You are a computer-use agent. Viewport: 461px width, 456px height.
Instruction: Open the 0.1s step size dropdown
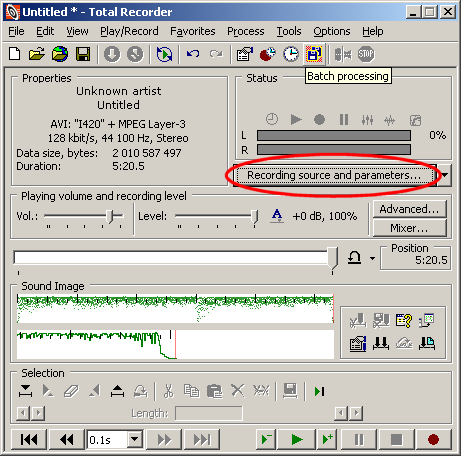coord(135,440)
